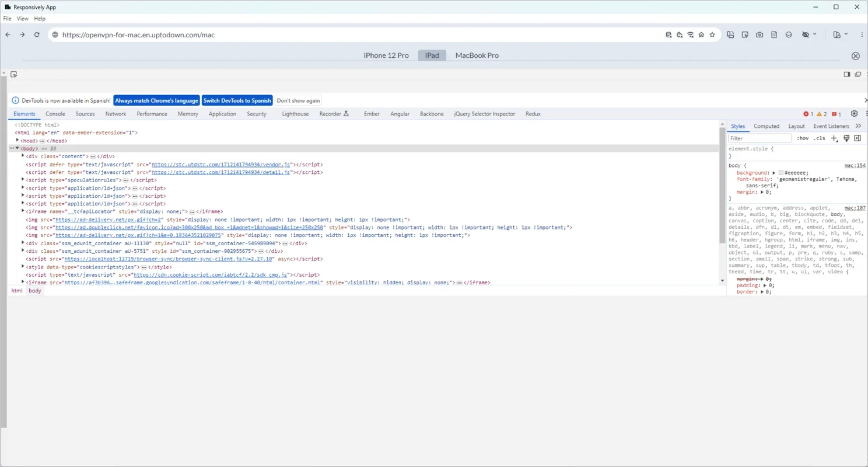Bookmark the page with star icon

point(712,35)
